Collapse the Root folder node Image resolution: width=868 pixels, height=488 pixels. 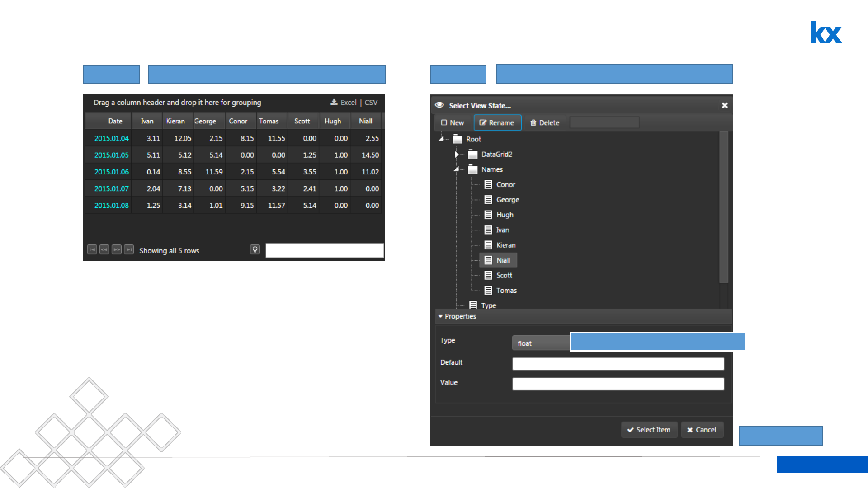[x=441, y=139]
